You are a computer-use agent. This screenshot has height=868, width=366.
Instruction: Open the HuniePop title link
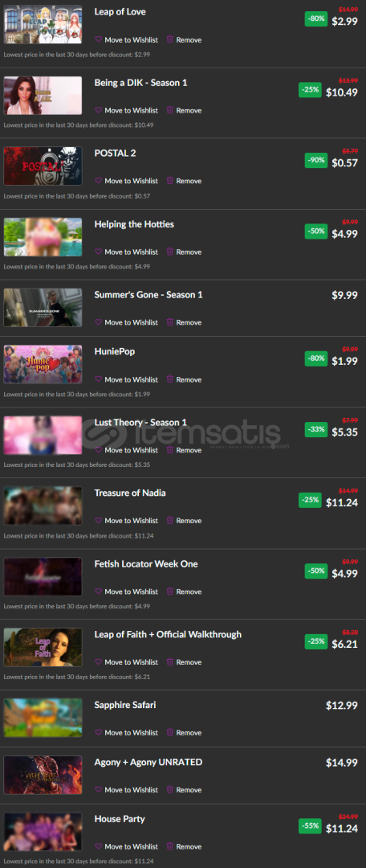(x=115, y=351)
